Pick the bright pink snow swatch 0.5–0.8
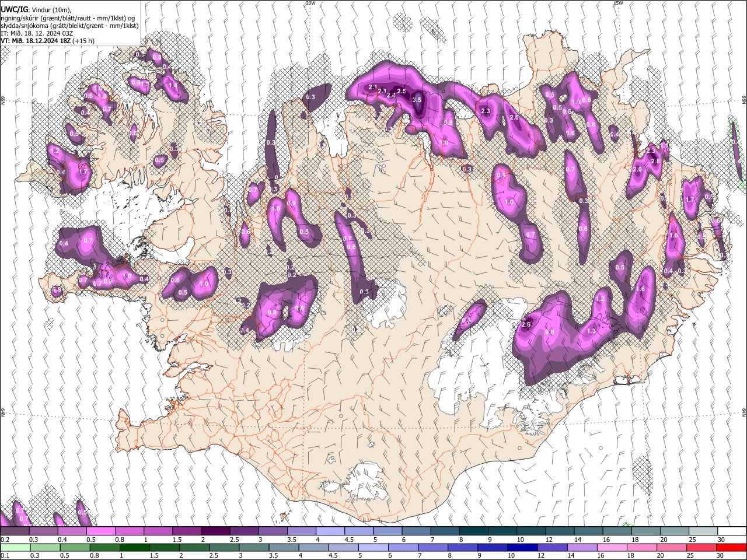 click(100, 531)
